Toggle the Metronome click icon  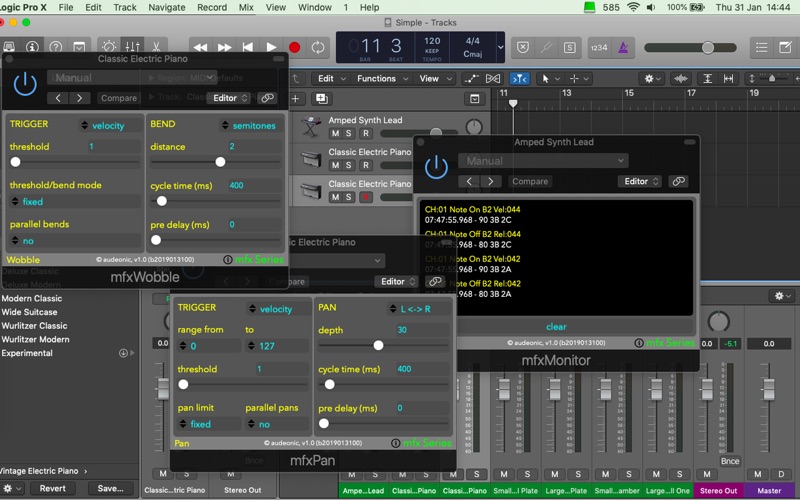pos(623,47)
